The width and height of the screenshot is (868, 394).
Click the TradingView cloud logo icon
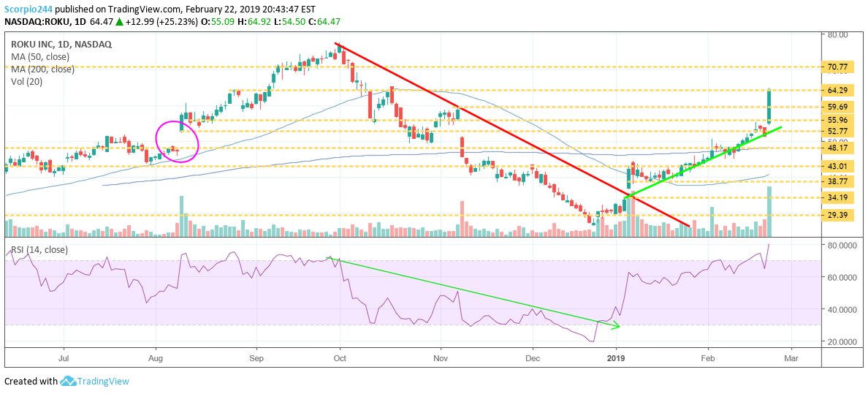point(69,381)
